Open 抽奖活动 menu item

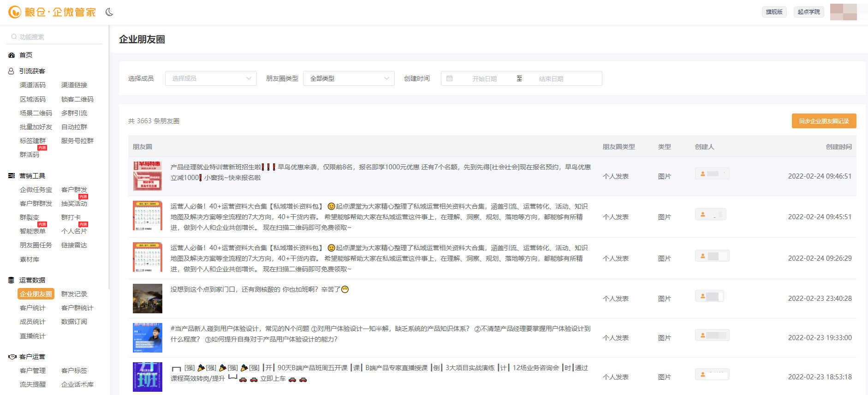tap(74, 203)
